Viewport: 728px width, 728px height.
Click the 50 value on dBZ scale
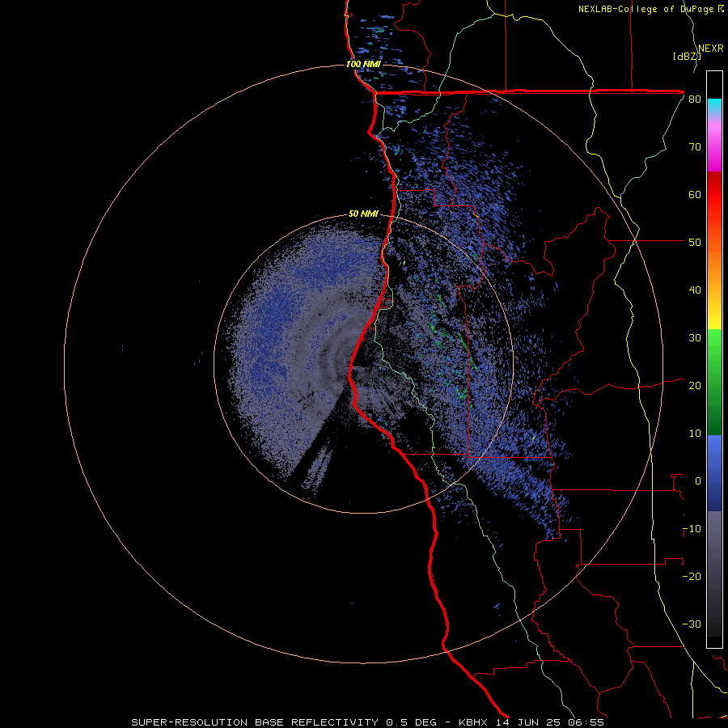point(695,243)
